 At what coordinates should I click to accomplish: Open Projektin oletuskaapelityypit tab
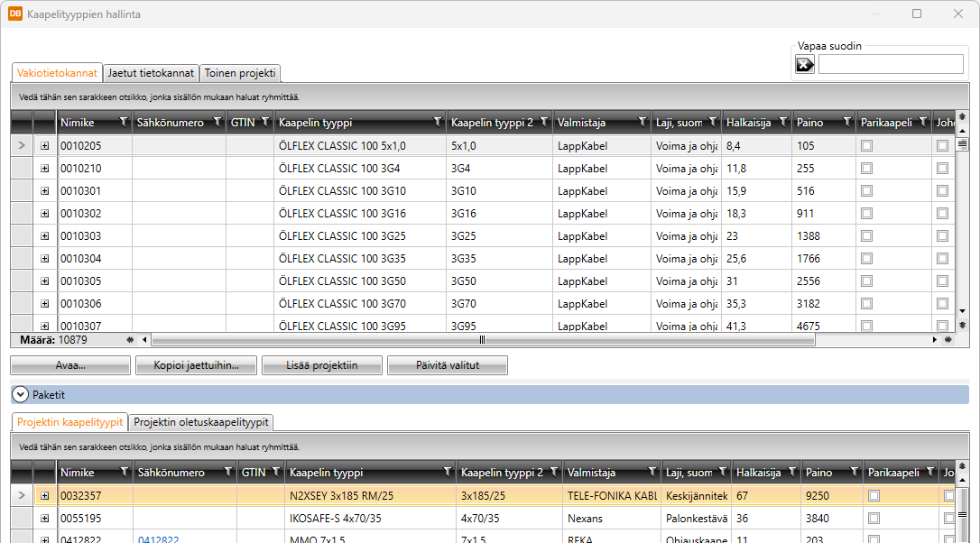coord(201,422)
